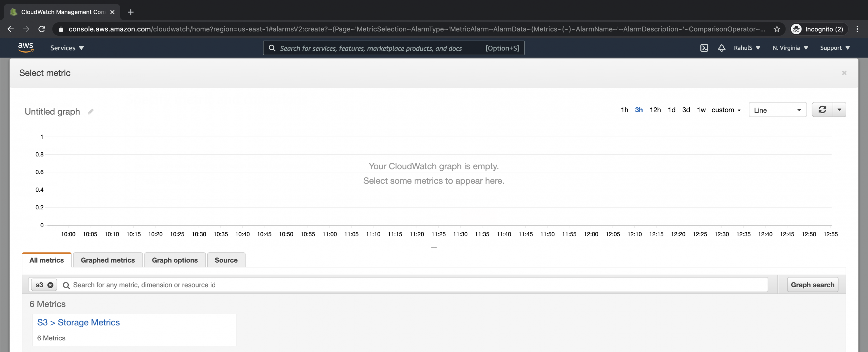The width and height of the screenshot is (868, 352).
Task: Open the Source tab
Action: [x=226, y=260]
